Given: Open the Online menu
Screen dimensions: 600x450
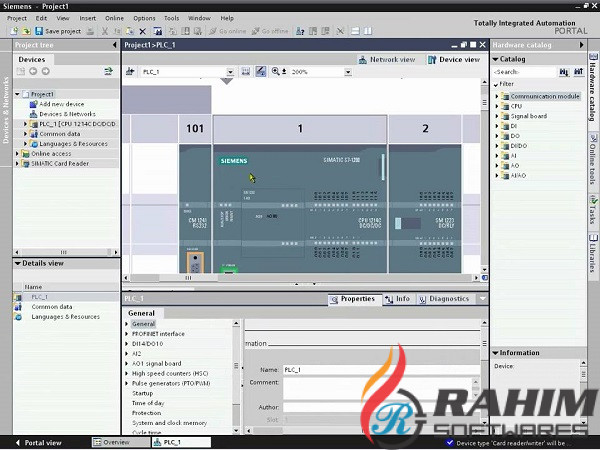Looking at the screenshot, I should (x=114, y=18).
